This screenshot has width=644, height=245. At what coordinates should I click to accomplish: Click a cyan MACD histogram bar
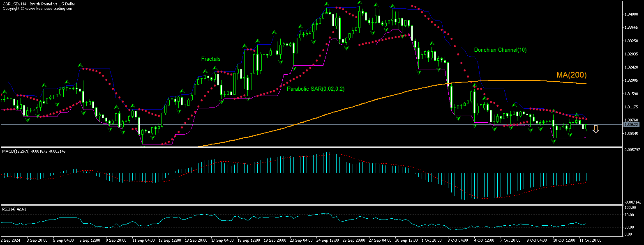pyautogui.click(x=329, y=164)
